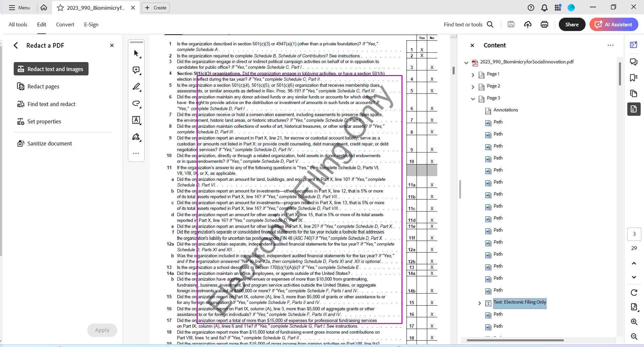
Task: Click Find text or tools search
Action: [468, 24]
